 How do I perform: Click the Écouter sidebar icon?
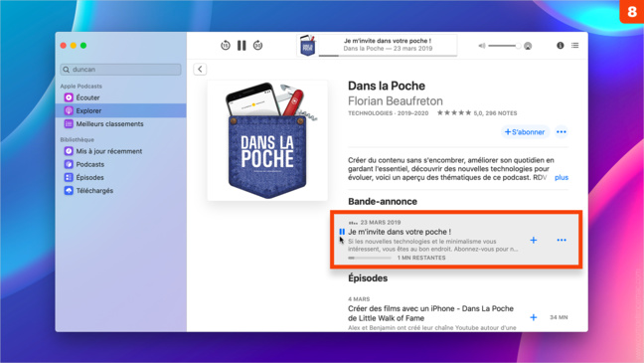click(69, 97)
